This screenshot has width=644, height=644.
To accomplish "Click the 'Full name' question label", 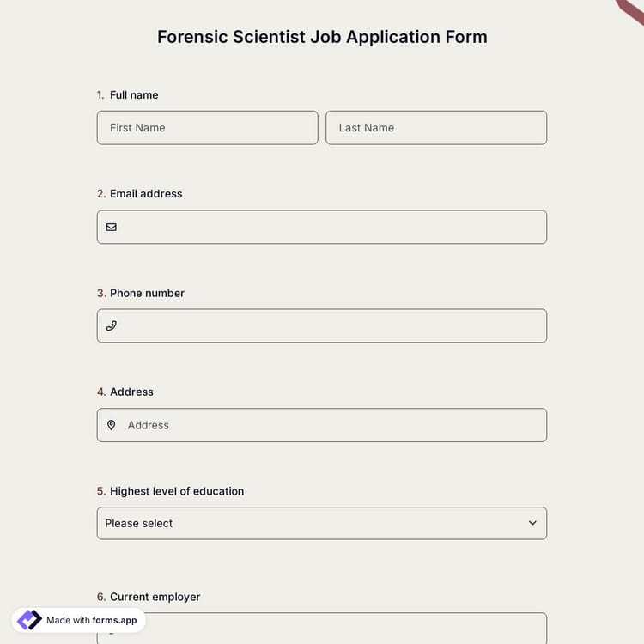I will 134,95.
